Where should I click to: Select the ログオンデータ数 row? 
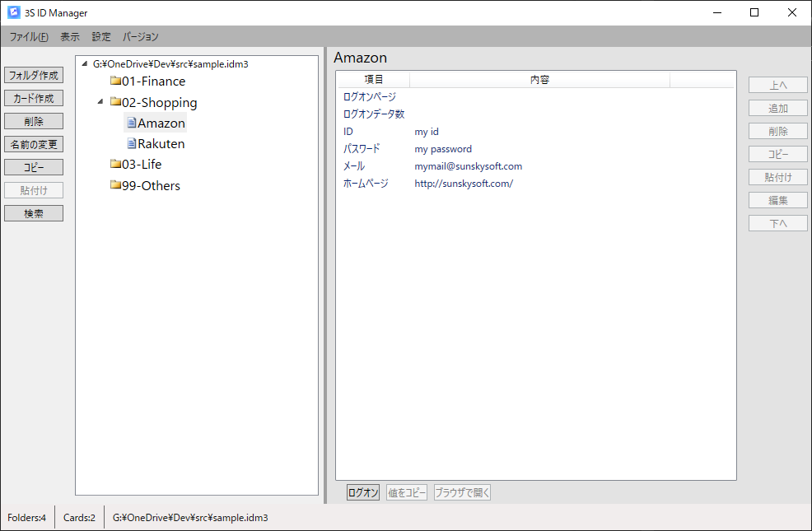click(535, 114)
